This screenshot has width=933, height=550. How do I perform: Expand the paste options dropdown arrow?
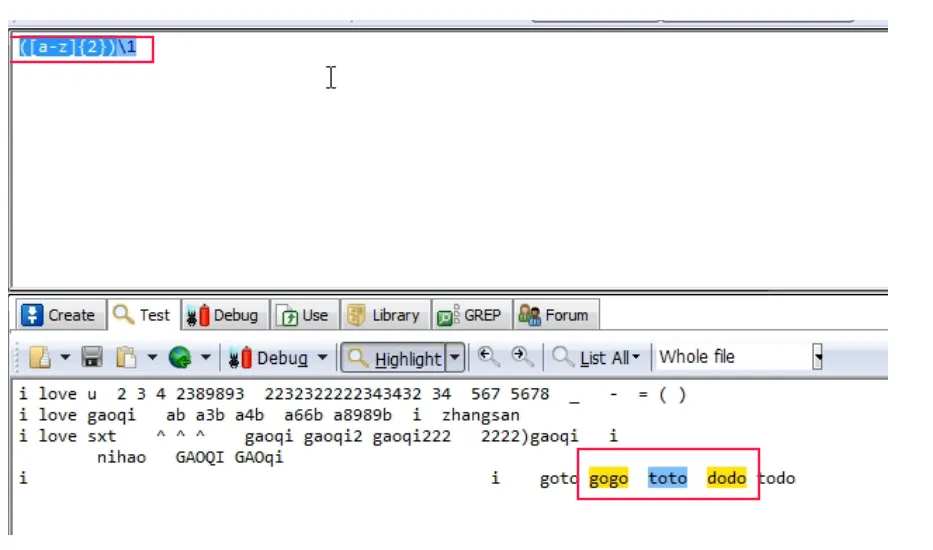click(x=152, y=358)
